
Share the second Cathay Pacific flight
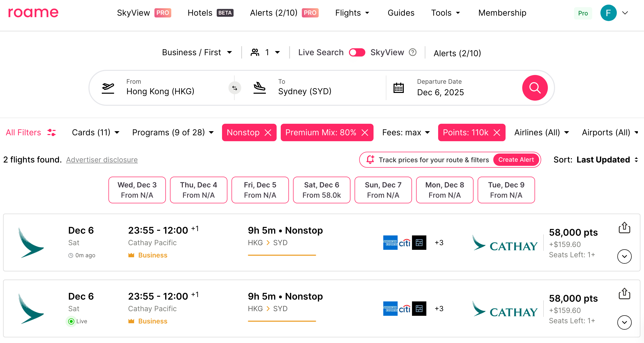624,294
